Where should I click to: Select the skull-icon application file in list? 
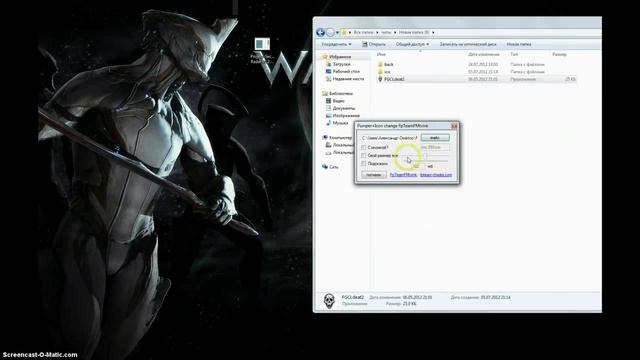(476, 79)
